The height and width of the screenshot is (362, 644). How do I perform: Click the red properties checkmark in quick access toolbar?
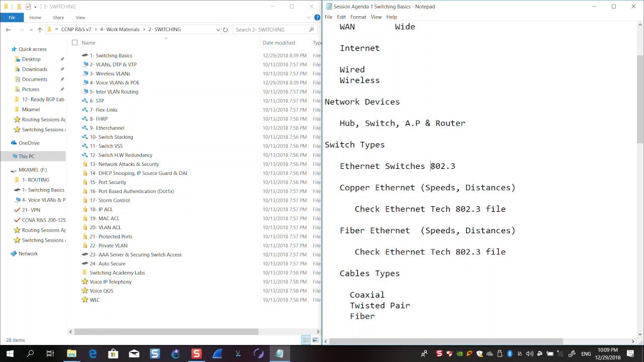click(x=28, y=7)
